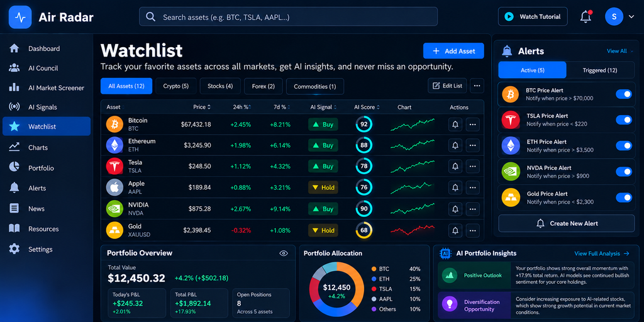The height and width of the screenshot is (322, 644).
Task: Sort the watchlist by AI Signal column
Action: tap(324, 107)
